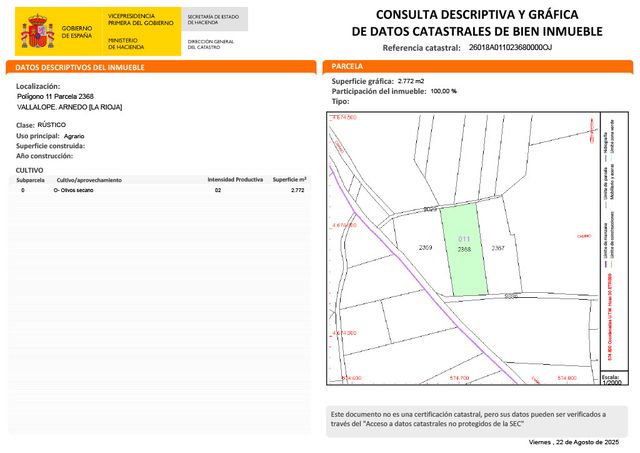640x453 pixels.
Task: Click parcel 2369 on the cadastral map
Action: (x=424, y=247)
